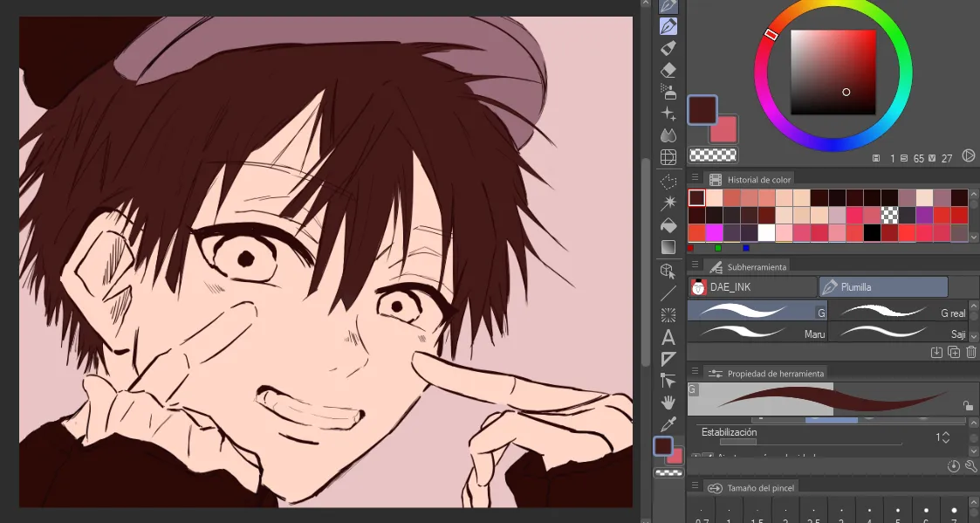Click the import sub tool download icon

[936, 352]
